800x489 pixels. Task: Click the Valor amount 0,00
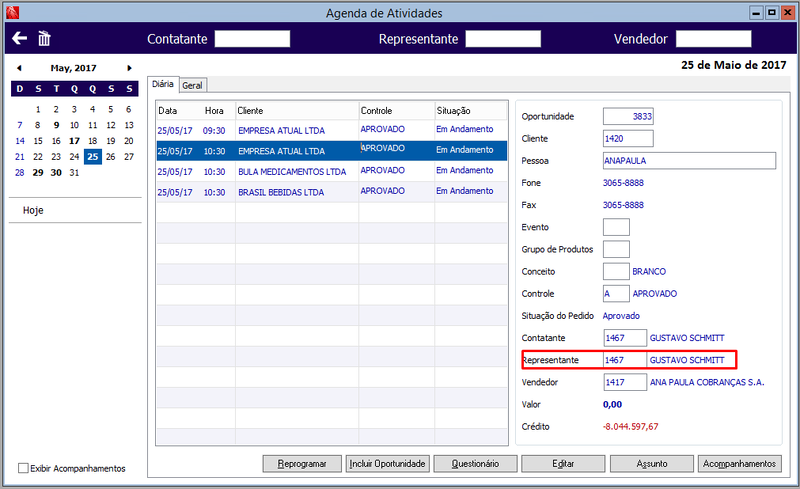coord(612,404)
